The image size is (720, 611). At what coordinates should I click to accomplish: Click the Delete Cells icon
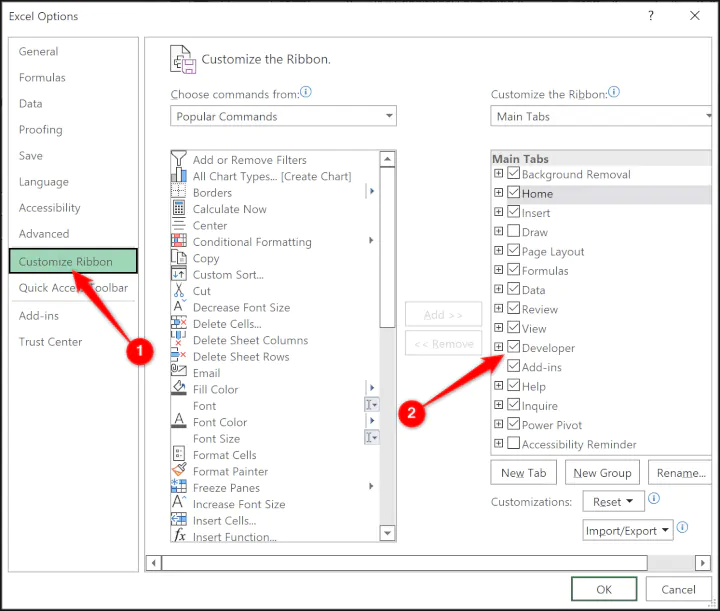click(x=179, y=323)
